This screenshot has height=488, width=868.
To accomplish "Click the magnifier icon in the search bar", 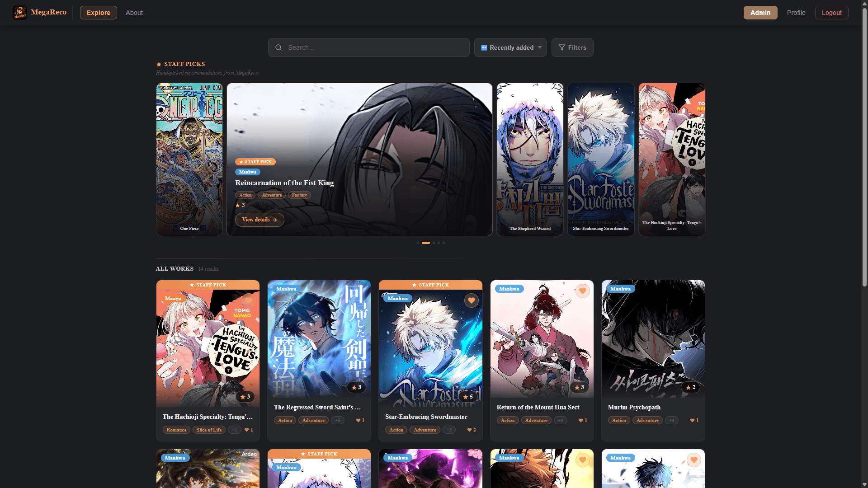I will coord(278,47).
